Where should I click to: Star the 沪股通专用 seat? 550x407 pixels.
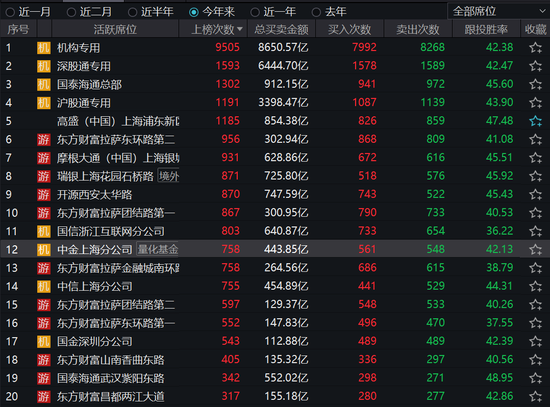point(535,102)
